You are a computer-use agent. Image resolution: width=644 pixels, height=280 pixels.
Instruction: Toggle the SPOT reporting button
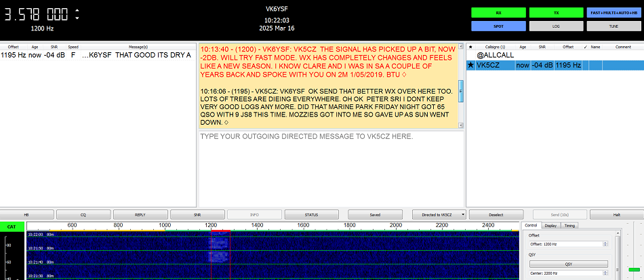[x=499, y=26]
